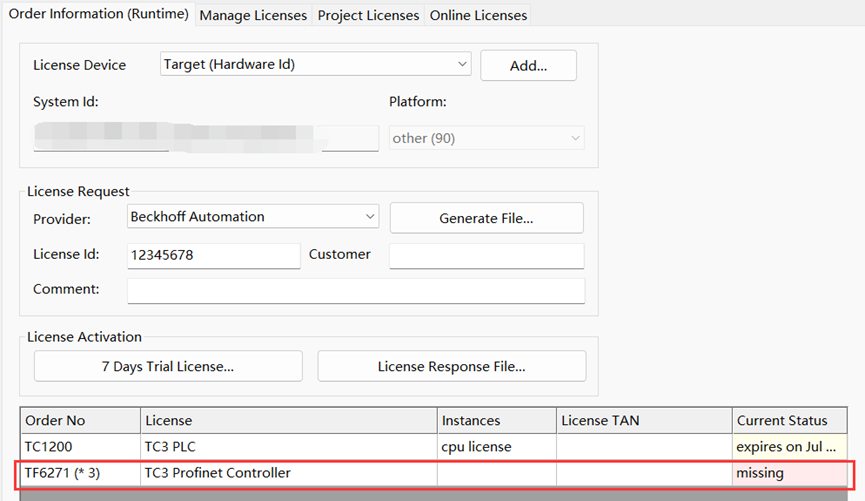Click the License TAN column header
Viewport: 865px width, 501px height.
tap(644, 420)
